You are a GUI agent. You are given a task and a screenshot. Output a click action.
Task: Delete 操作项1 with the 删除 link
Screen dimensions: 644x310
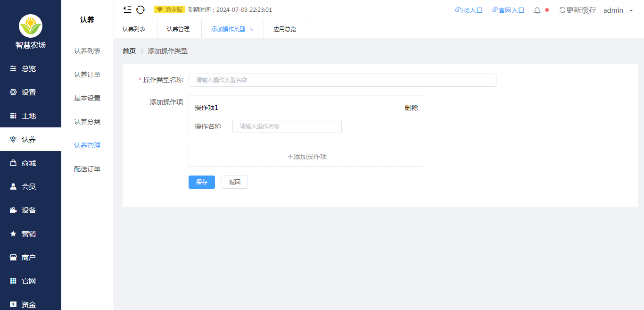(412, 108)
